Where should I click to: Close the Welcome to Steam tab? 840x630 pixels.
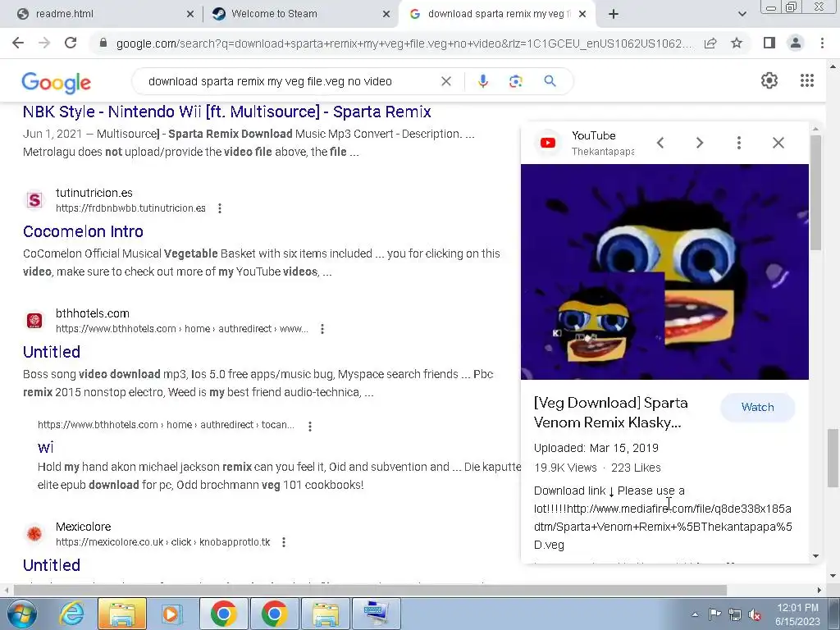[x=386, y=15]
